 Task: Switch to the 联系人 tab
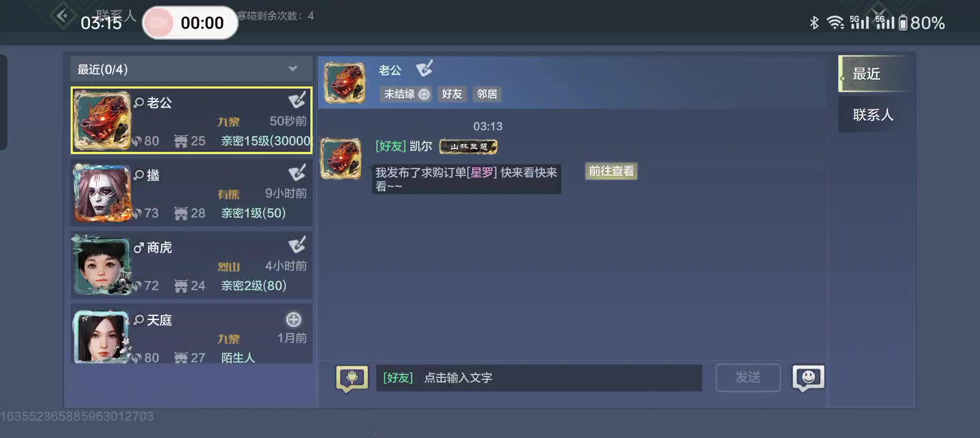pyautogui.click(x=873, y=115)
